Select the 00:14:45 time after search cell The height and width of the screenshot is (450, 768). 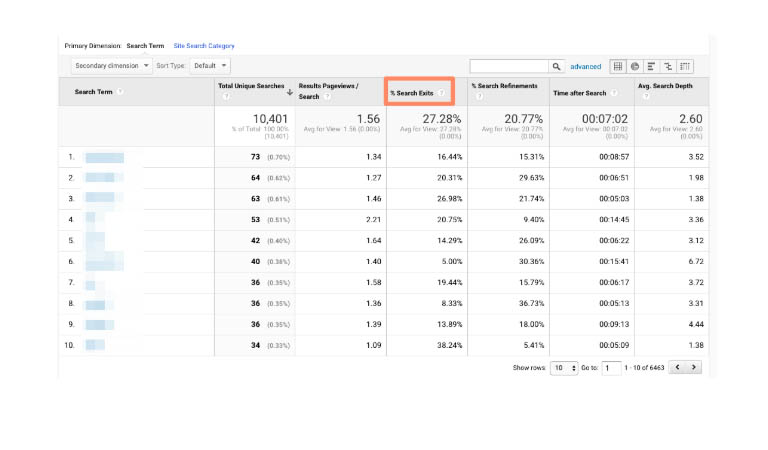614,219
